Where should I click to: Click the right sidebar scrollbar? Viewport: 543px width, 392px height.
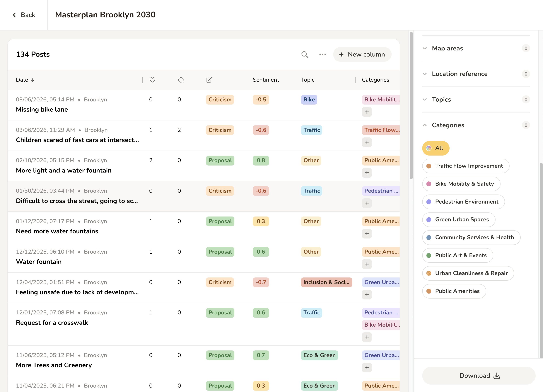[x=541, y=260]
